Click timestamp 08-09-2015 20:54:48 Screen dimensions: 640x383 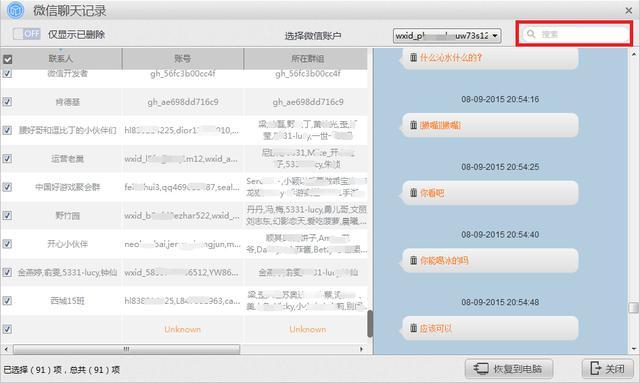(x=500, y=302)
